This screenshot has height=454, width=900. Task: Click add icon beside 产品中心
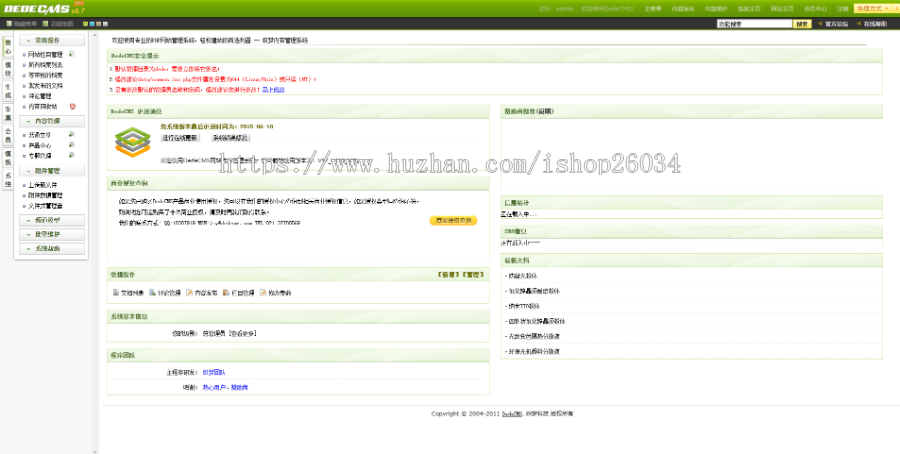click(x=71, y=145)
